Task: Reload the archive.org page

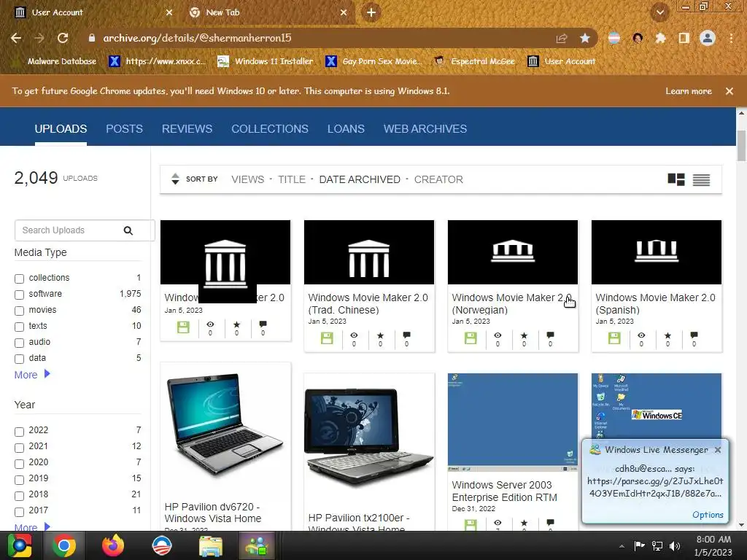Action: [x=63, y=38]
